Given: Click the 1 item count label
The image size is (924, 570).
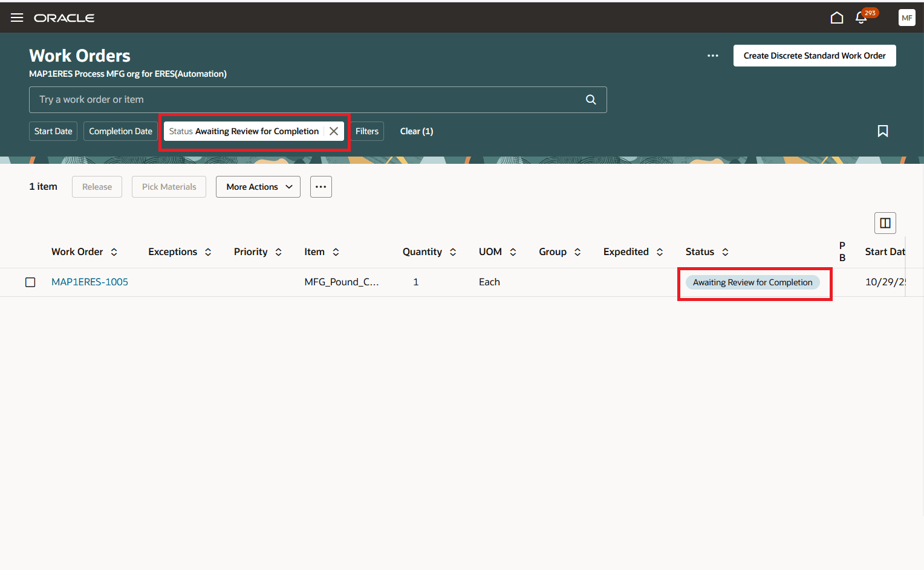Looking at the screenshot, I should click(43, 186).
